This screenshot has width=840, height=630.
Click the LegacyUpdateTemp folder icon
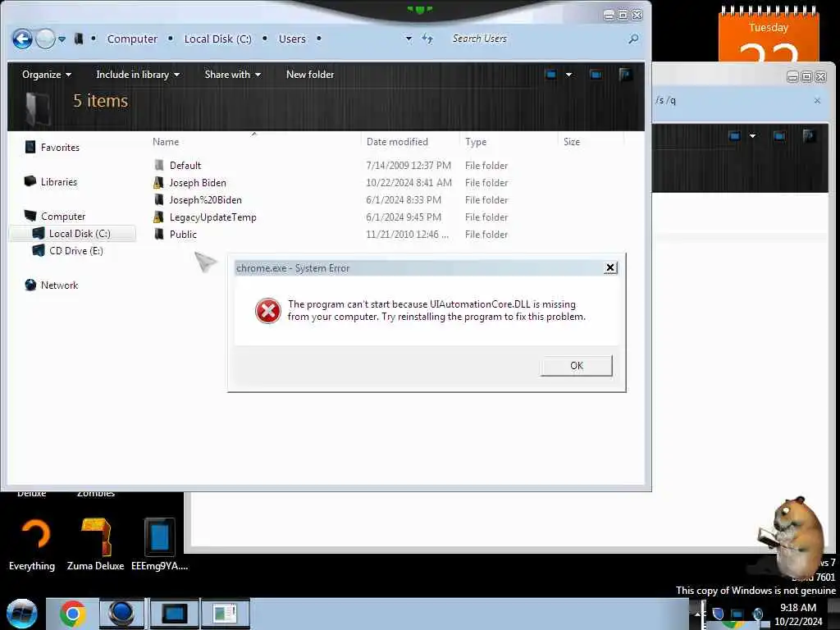[x=158, y=217]
